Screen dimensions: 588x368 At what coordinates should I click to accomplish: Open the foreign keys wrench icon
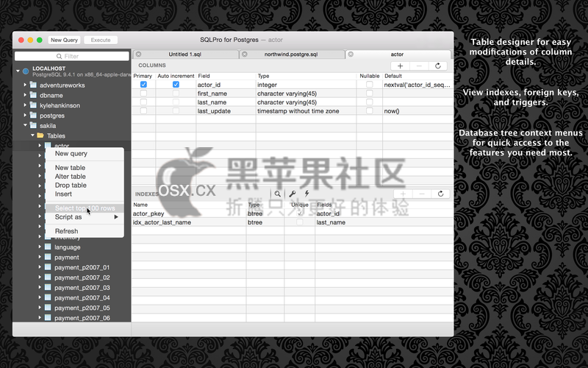tap(292, 194)
